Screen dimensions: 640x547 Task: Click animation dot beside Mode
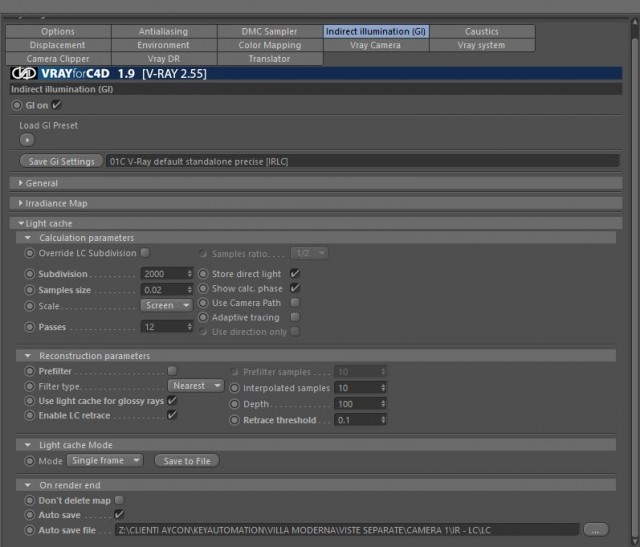point(29,461)
